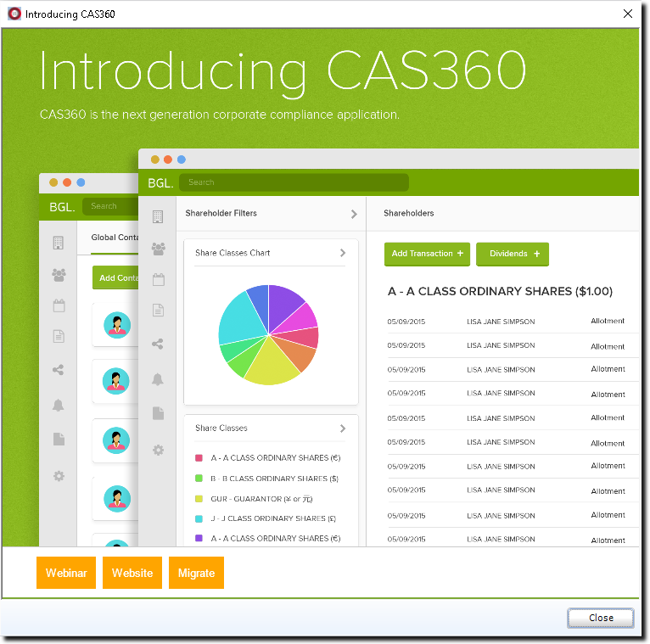Image resolution: width=650 pixels, height=644 pixels.
Task: Select the calendar icon left of Share Classes Chart
Action: coord(158,280)
